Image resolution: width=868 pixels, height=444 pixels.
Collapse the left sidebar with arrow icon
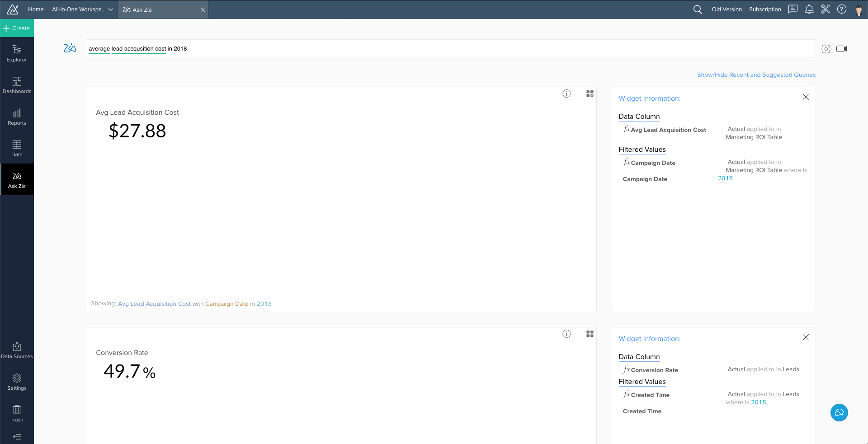point(17,437)
